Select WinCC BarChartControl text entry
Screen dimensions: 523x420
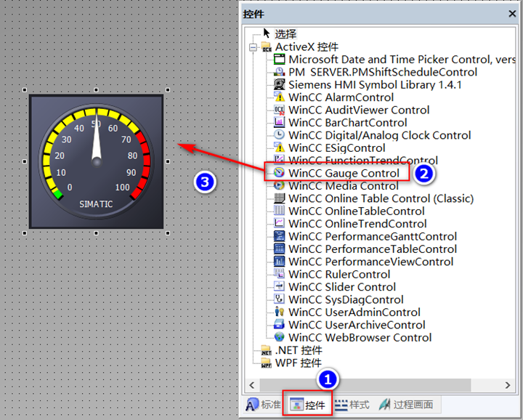pyautogui.click(x=347, y=123)
